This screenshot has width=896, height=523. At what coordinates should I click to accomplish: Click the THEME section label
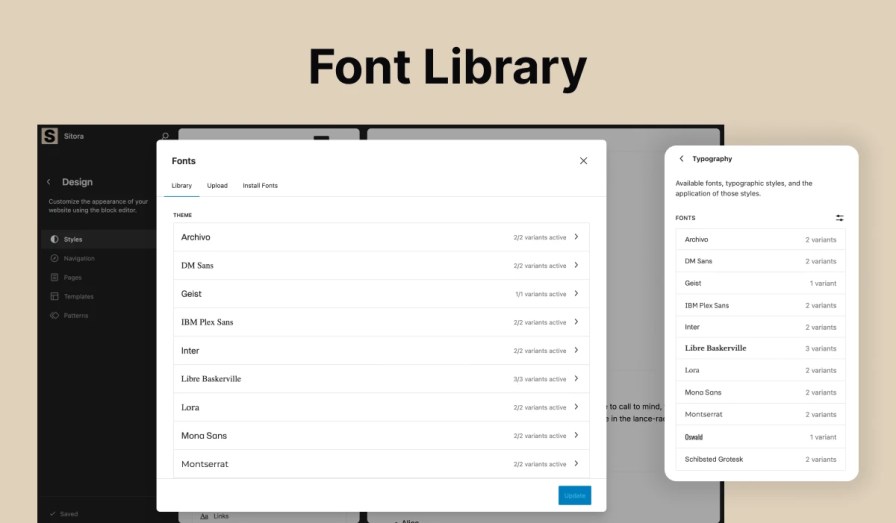pos(182,215)
